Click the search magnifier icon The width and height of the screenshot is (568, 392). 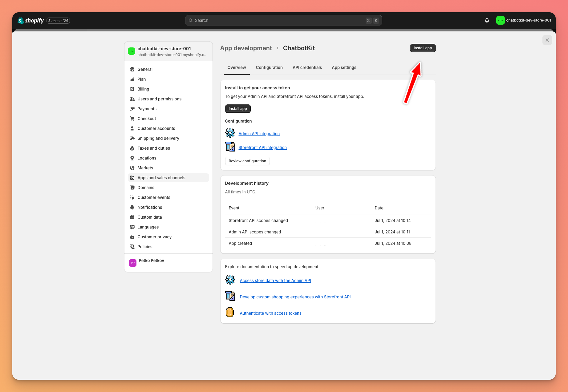click(191, 20)
